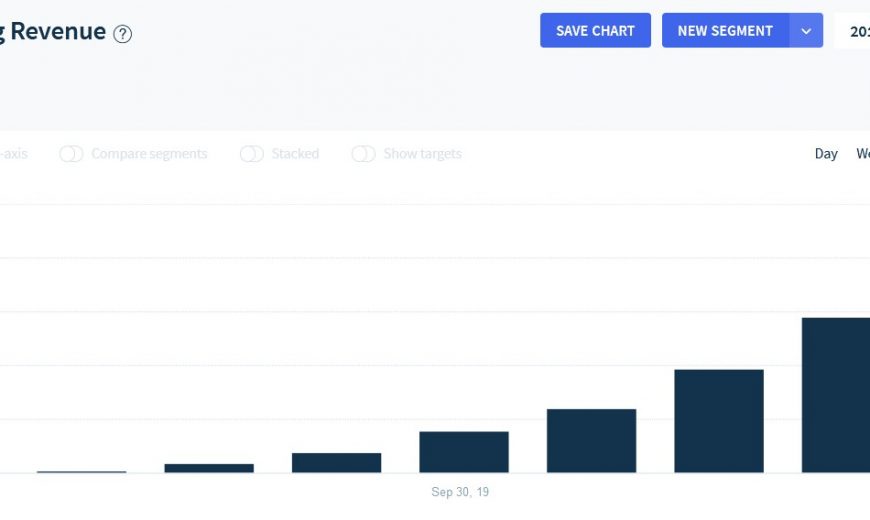Select the second bar from the left
870x520 pixels.
[x=208, y=468]
